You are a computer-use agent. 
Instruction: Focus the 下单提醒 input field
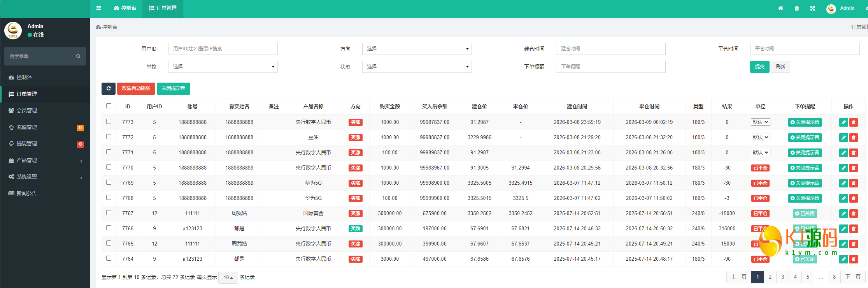pos(610,67)
